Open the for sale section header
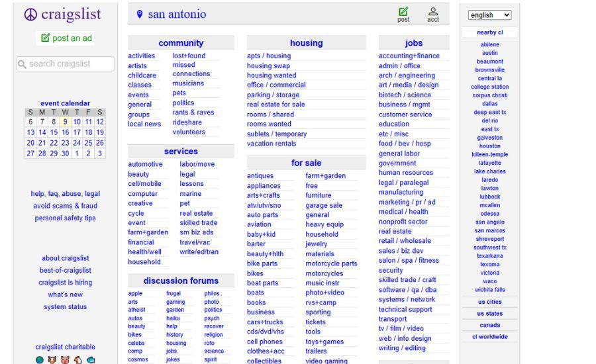 tap(307, 163)
